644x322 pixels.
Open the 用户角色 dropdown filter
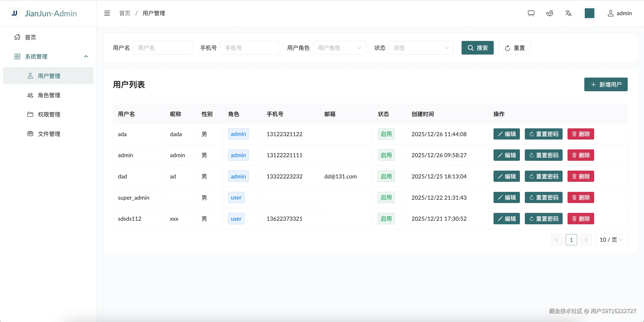(339, 48)
